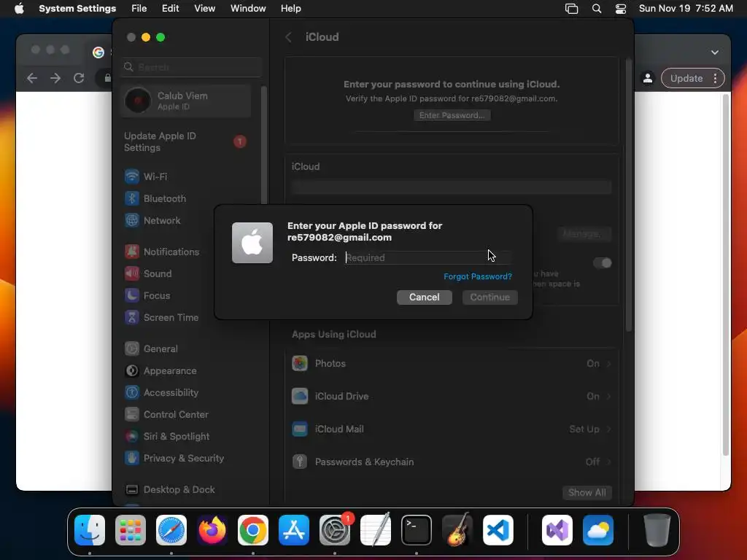Click Show All apps button
747x560 pixels.
tap(587, 493)
